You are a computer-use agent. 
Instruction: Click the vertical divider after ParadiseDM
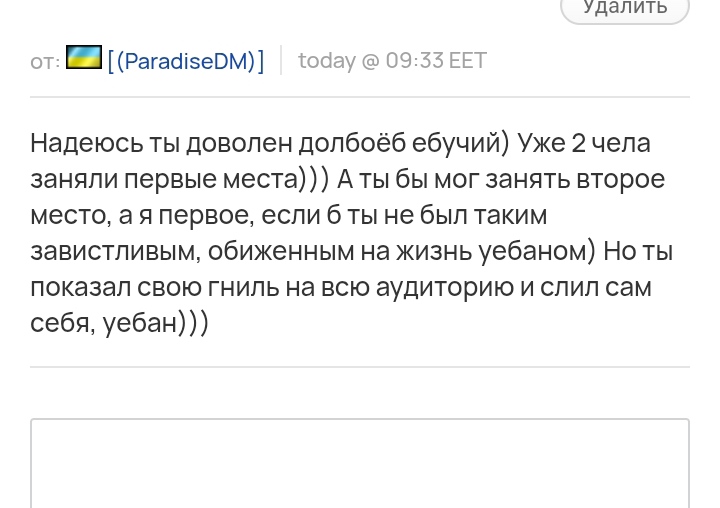[x=281, y=60]
